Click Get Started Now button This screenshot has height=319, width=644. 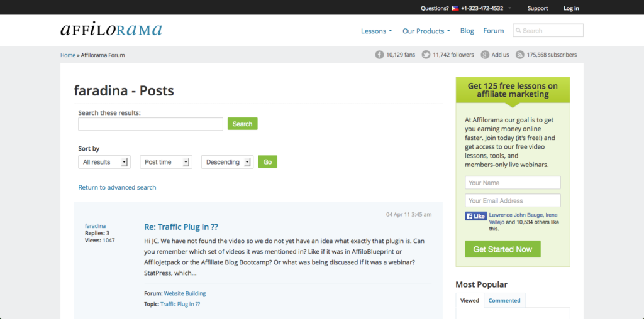click(x=502, y=249)
